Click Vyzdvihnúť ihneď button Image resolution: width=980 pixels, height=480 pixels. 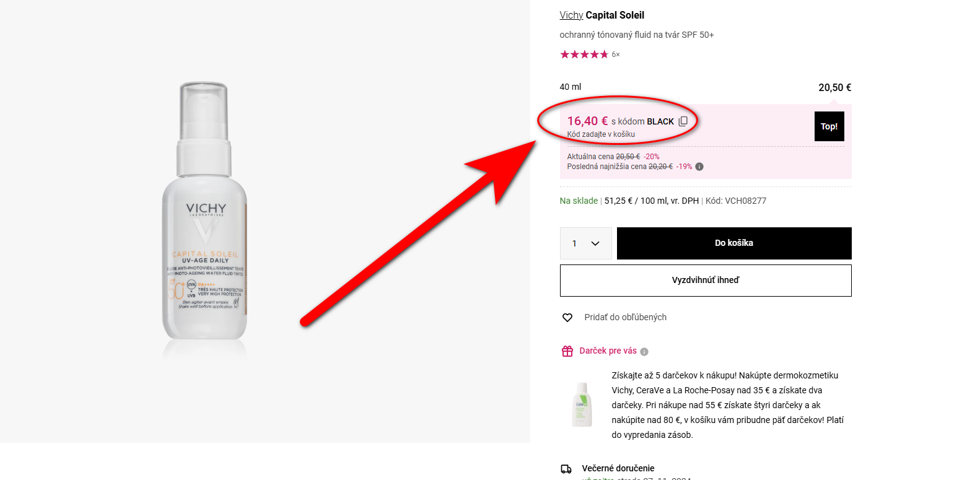706,281
